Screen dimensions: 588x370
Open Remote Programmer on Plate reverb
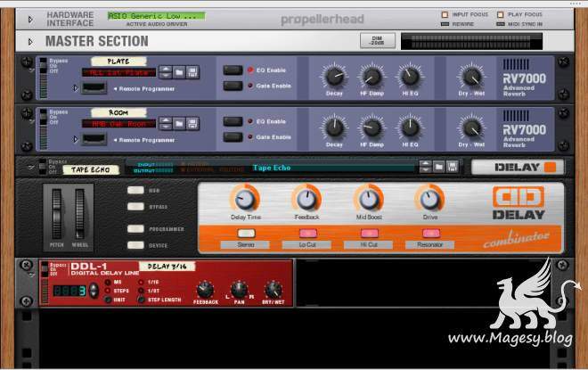tap(76, 88)
